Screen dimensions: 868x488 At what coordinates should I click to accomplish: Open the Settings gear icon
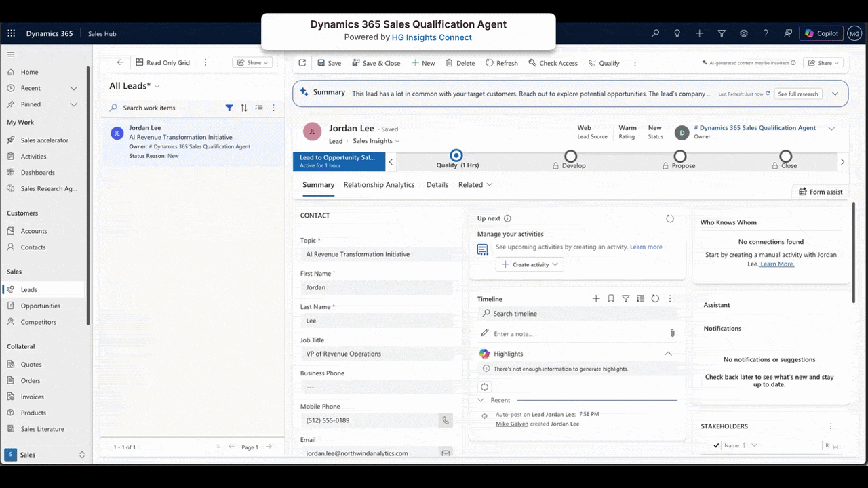pos(744,33)
